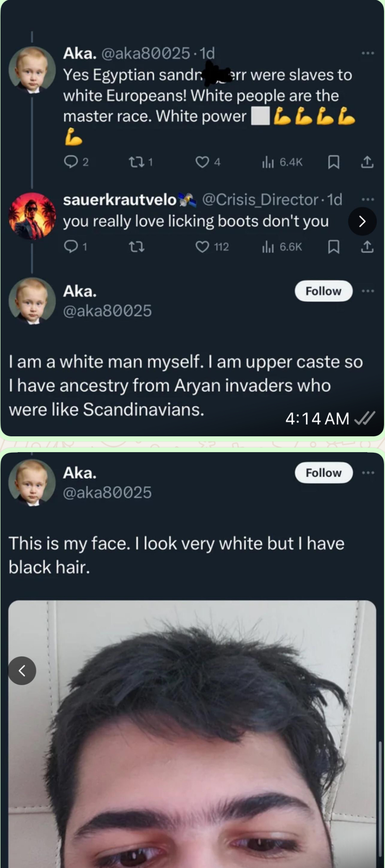The height and width of the screenshot is (868, 385).
Task: View analytics showing 6.6K views
Action: [x=268, y=246]
